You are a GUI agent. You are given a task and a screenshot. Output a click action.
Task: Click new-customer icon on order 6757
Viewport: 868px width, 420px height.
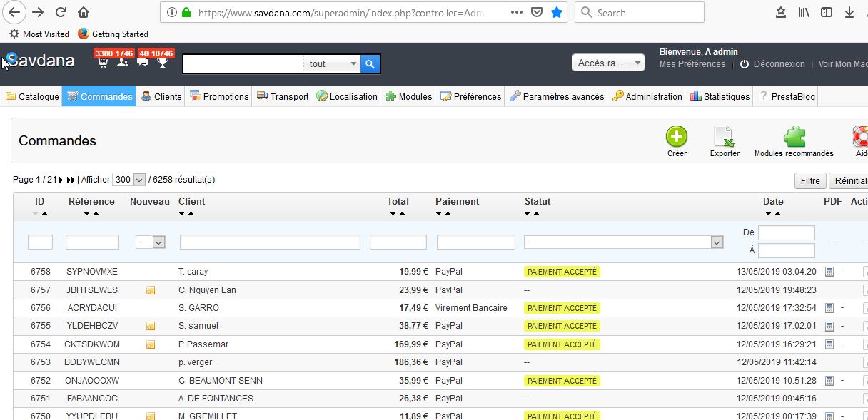(151, 290)
